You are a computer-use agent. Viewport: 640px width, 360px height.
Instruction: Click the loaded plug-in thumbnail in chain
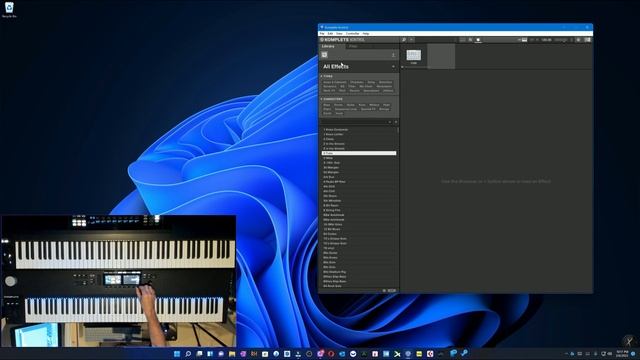tap(413, 56)
